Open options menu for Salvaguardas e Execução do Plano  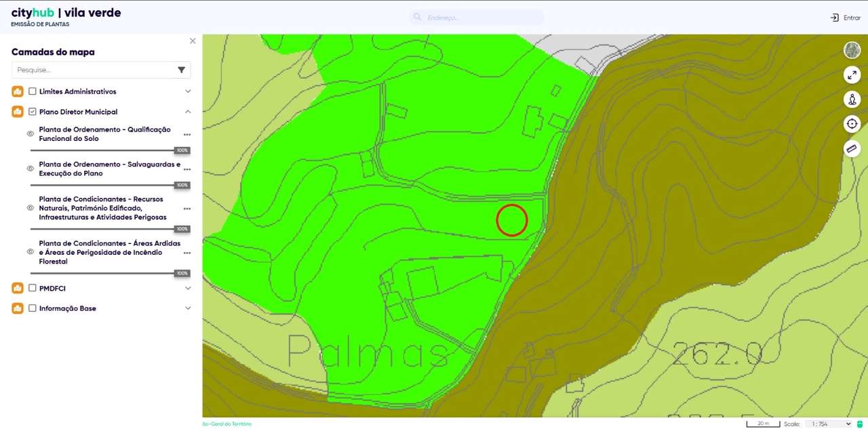point(187,169)
